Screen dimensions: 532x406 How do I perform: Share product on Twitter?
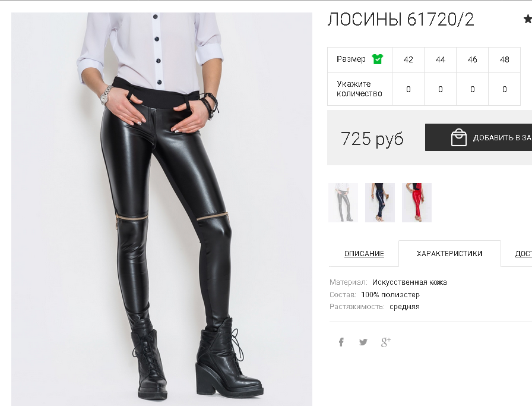pos(363,342)
